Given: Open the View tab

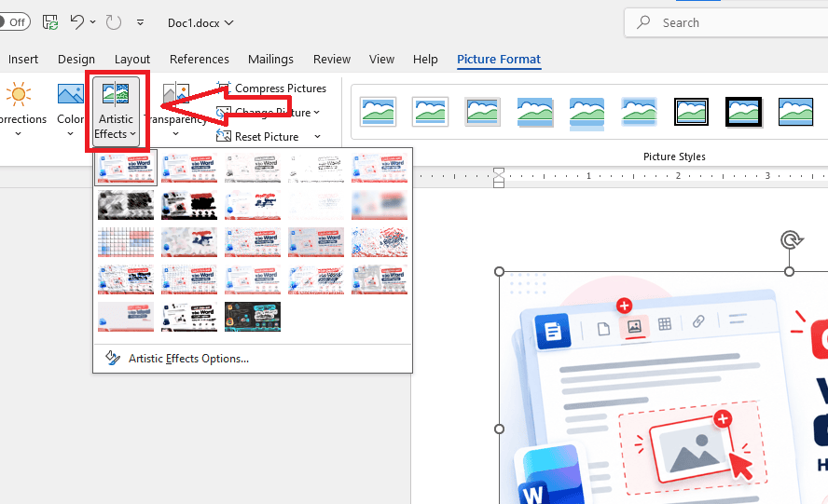Looking at the screenshot, I should click(x=381, y=59).
